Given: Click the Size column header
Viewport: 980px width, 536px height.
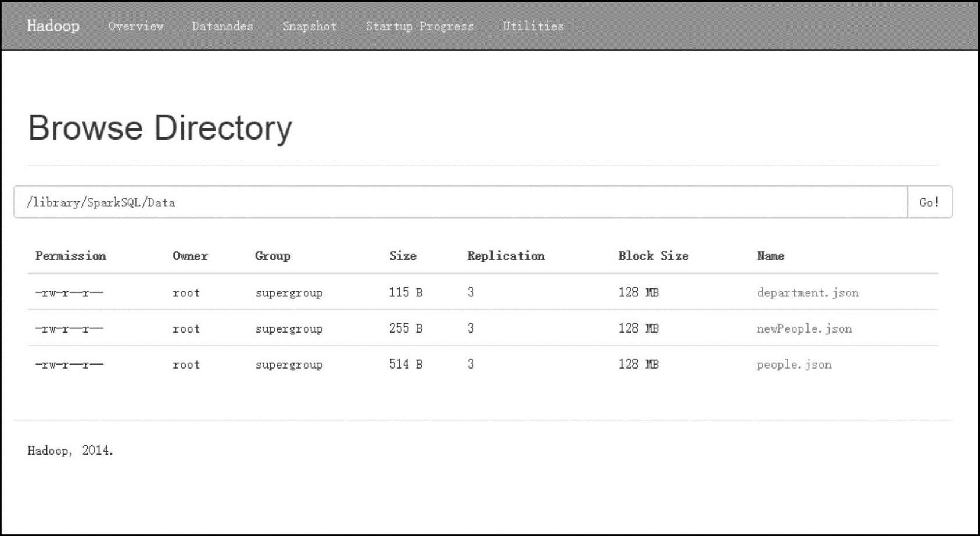Looking at the screenshot, I should 403,256.
